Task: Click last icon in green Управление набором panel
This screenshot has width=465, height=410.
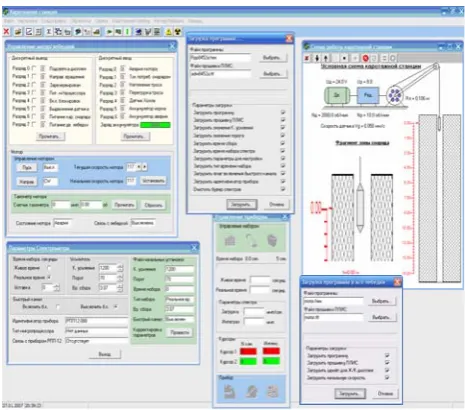Action: [x=272, y=240]
